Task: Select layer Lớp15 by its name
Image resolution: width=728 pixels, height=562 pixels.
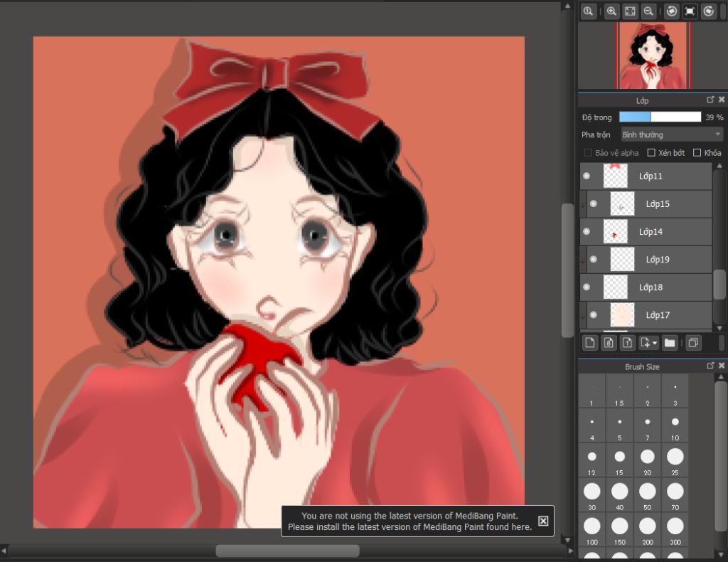Action: point(658,204)
